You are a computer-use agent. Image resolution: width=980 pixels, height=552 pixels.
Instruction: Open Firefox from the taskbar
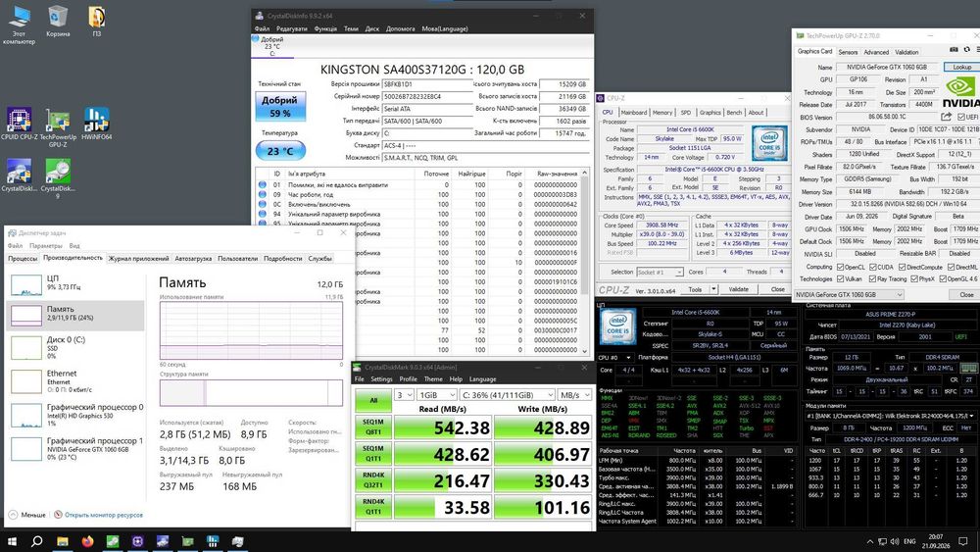click(87, 541)
